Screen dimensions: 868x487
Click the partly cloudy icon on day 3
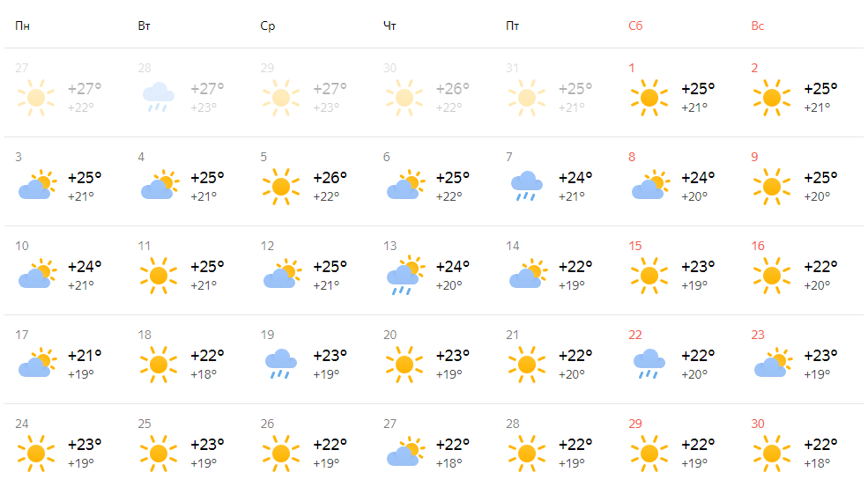pos(36,186)
